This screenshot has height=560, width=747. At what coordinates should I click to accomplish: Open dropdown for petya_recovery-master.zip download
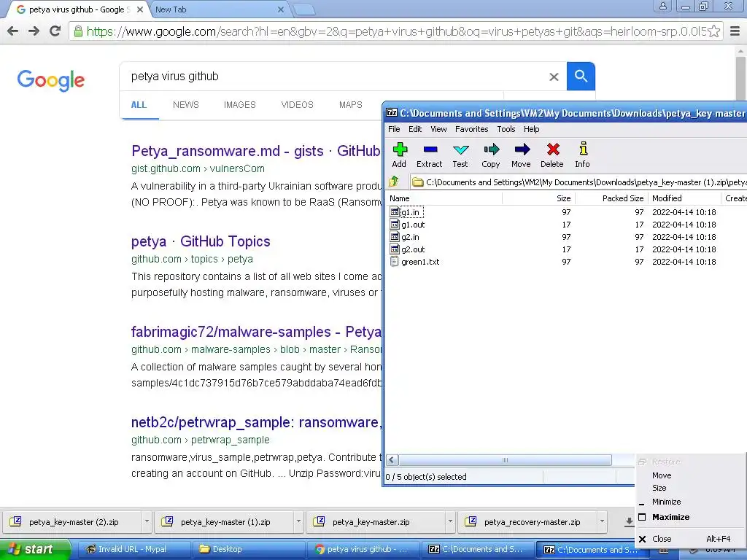click(x=602, y=521)
